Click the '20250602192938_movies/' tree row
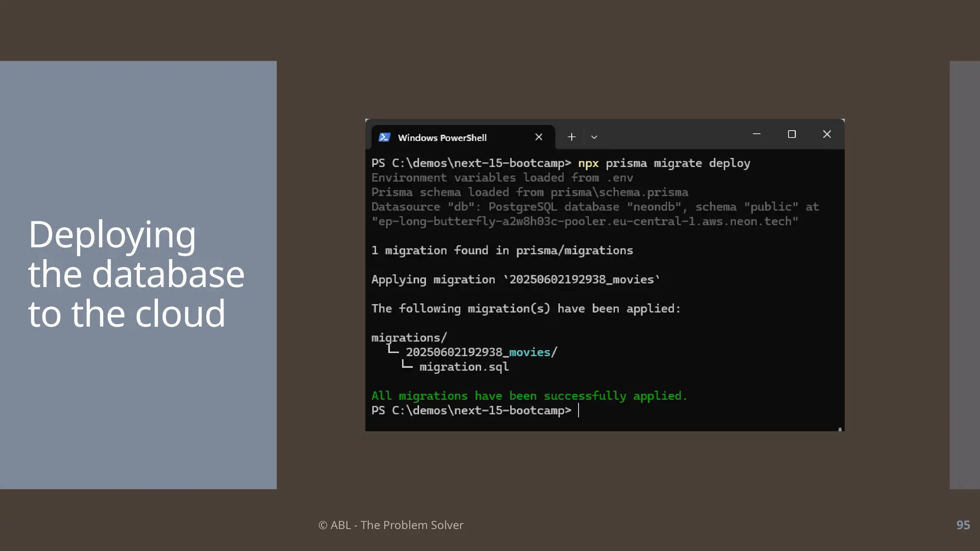Image resolution: width=980 pixels, height=551 pixels. coord(472,353)
